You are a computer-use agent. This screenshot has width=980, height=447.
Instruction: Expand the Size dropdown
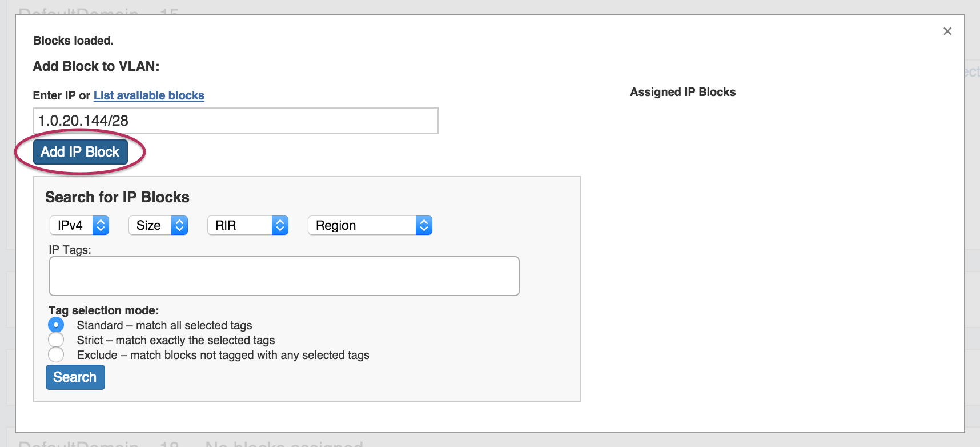[x=158, y=225]
